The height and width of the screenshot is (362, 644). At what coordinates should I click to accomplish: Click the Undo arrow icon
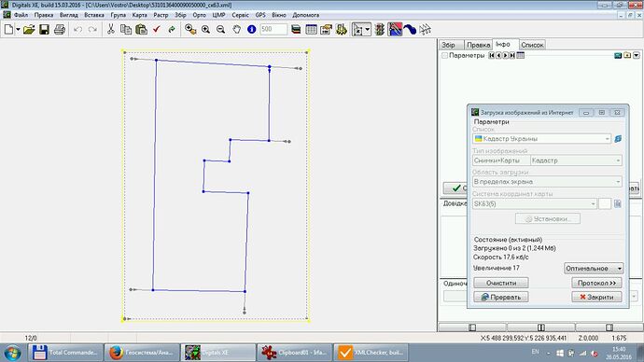[x=77, y=30]
